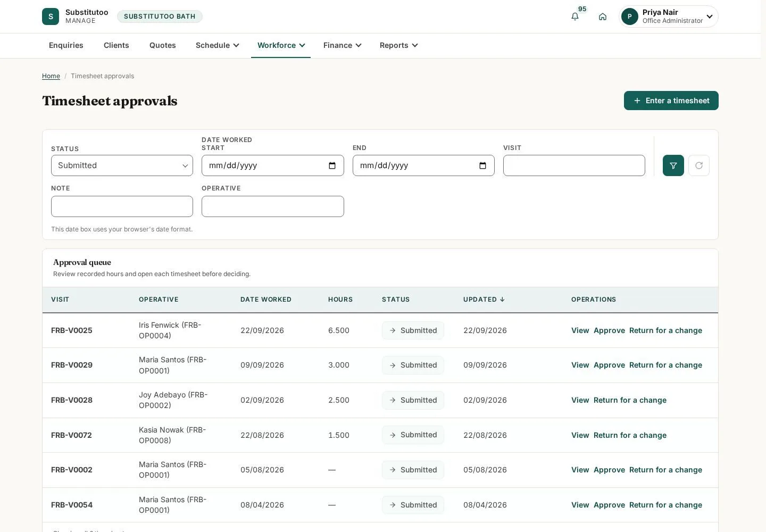Expand the Schedule menu
This screenshot has height=532, width=766.
tap(218, 45)
